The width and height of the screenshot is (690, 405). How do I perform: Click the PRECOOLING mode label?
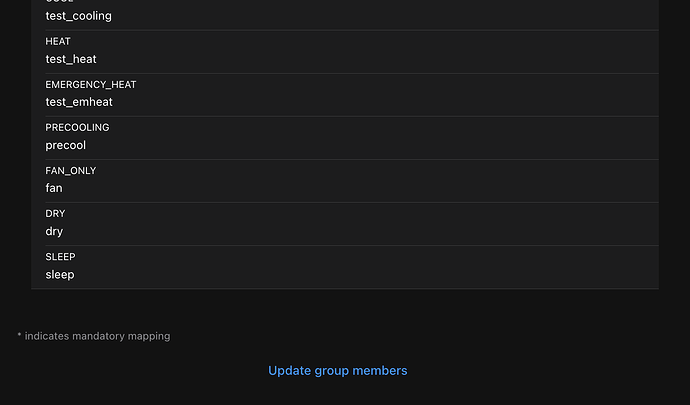[x=77, y=128]
